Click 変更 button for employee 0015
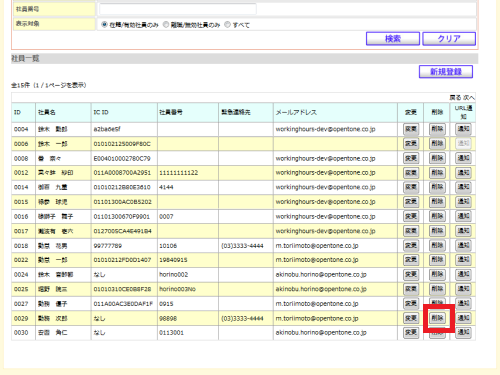The height and width of the screenshot is (375, 500). [411, 202]
